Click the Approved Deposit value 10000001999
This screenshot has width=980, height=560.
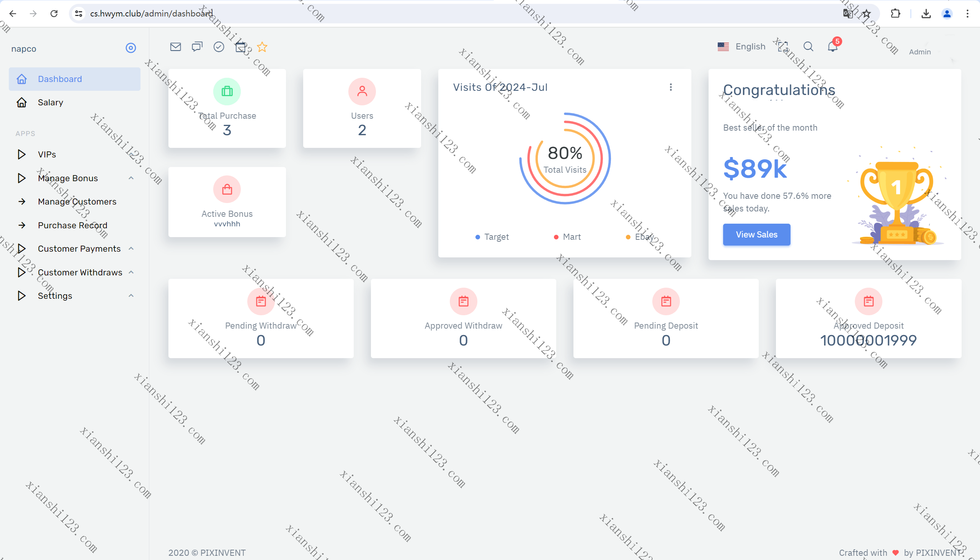point(868,340)
